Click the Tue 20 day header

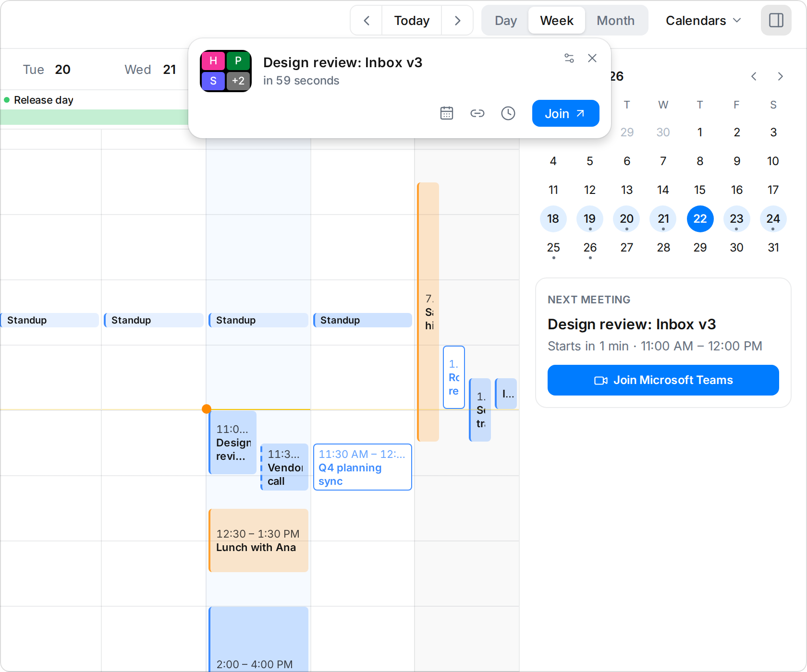pyautogui.click(x=47, y=70)
